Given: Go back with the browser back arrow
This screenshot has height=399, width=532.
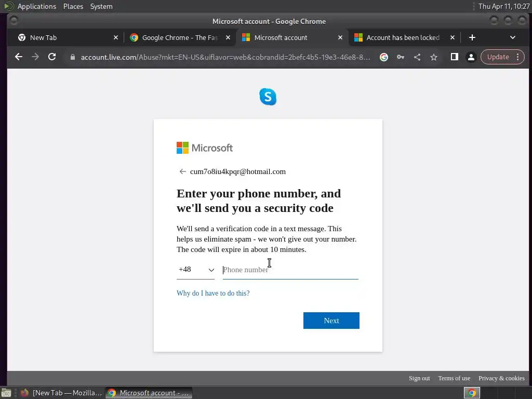Looking at the screenshot, I should click(x=19, y=57).
